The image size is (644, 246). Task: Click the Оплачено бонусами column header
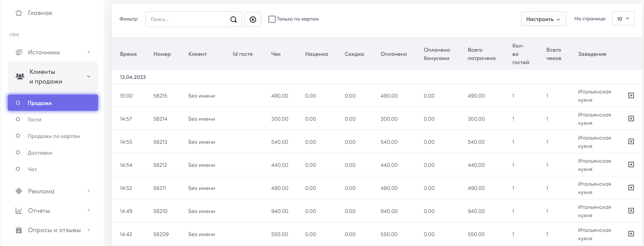click(x=436, y=54)
